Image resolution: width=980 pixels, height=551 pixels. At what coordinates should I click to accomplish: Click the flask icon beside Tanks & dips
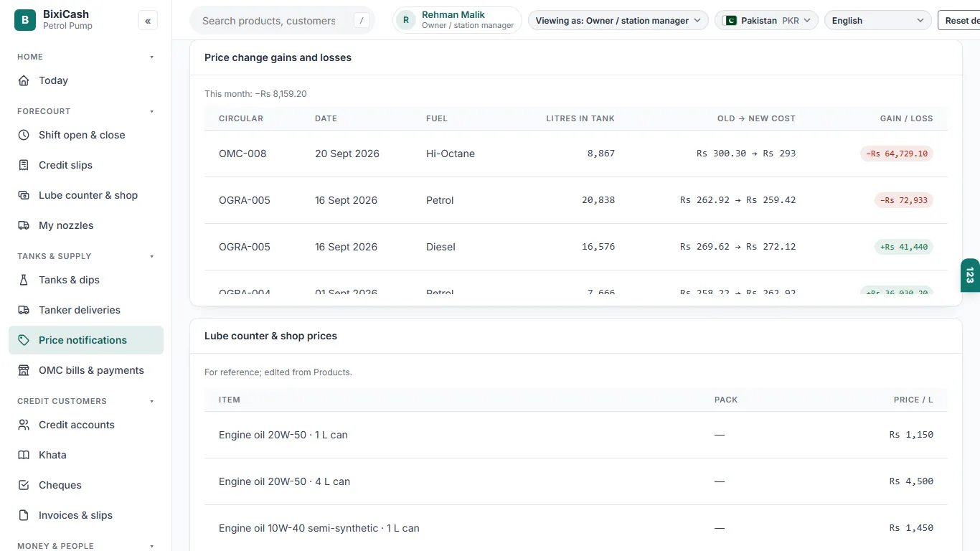24,280
